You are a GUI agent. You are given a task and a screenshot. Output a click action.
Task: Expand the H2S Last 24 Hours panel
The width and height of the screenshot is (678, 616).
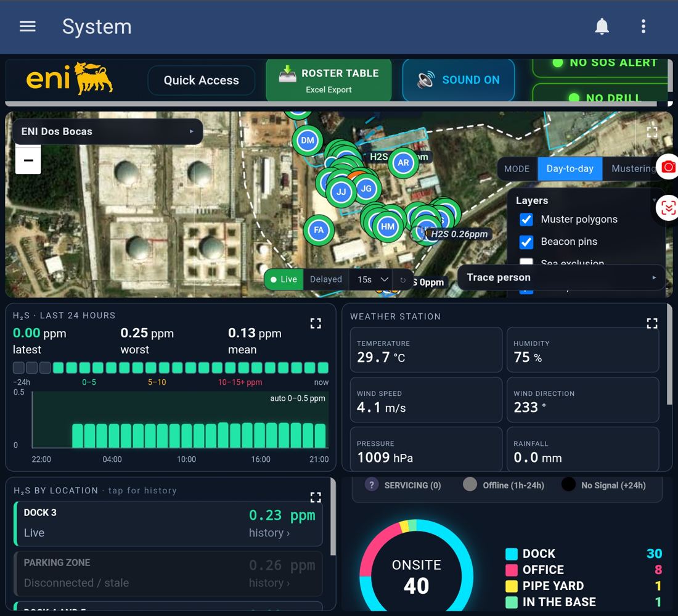point(316,323)
